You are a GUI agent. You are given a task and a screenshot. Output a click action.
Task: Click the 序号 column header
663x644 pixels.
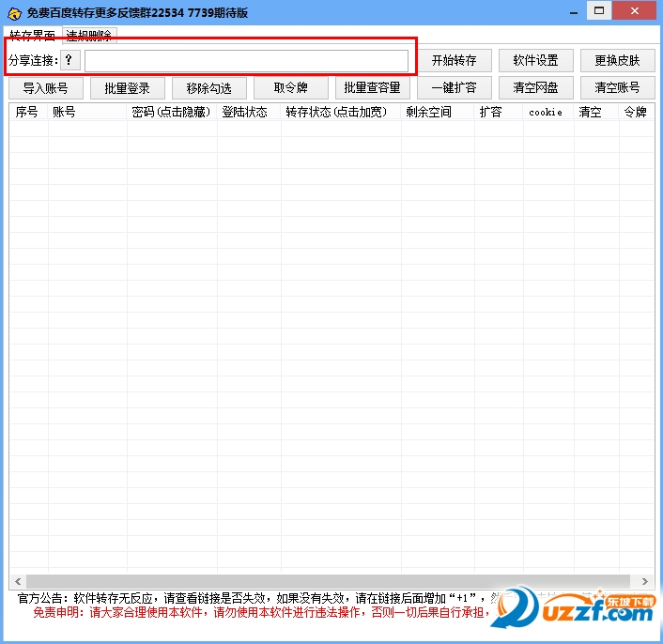coord(29,112)
